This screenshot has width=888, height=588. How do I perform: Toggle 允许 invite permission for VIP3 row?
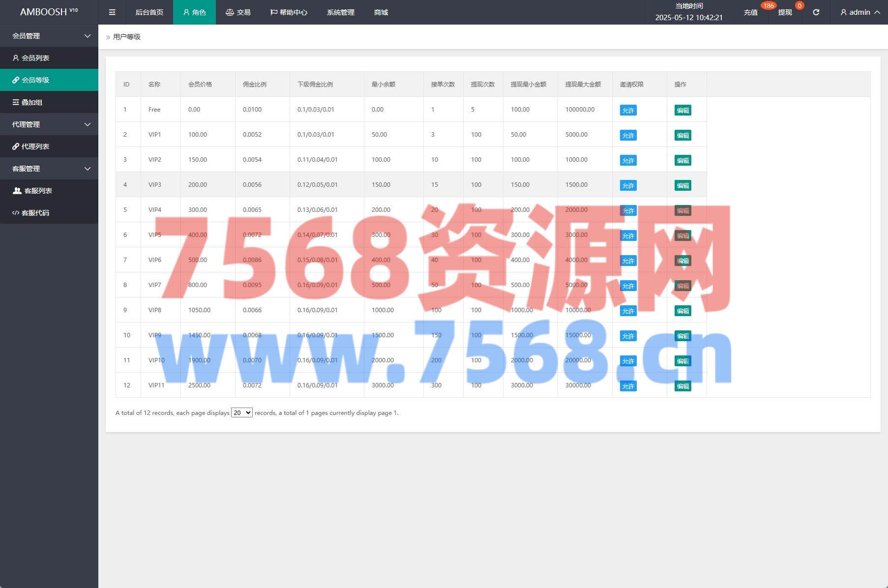coord(628,185)
